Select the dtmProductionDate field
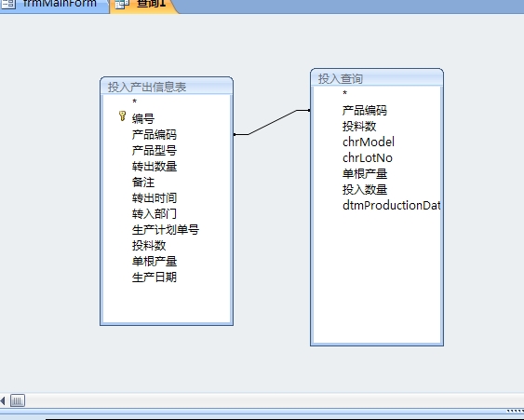The width and height of the screenshot is (524, 420). (x=391, y=205)
